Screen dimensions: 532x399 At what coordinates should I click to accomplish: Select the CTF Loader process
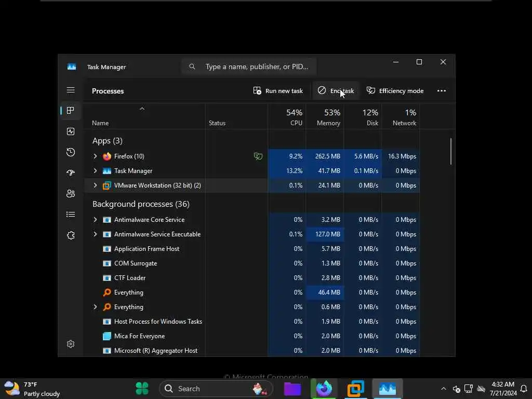tap(252, 278)
